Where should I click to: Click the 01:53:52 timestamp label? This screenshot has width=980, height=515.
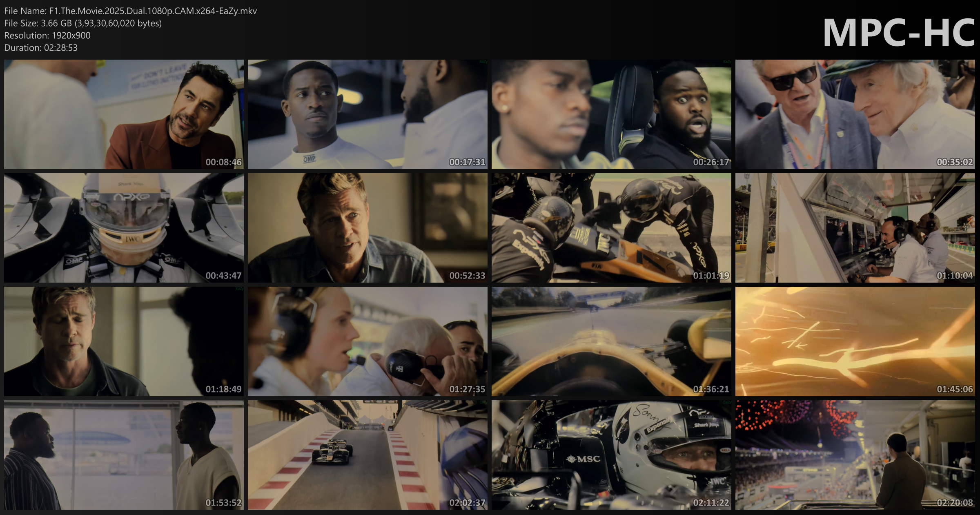(224, 503)
